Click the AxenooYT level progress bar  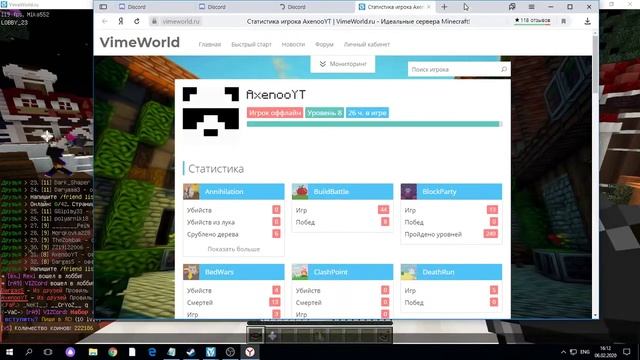click(374, 124)
